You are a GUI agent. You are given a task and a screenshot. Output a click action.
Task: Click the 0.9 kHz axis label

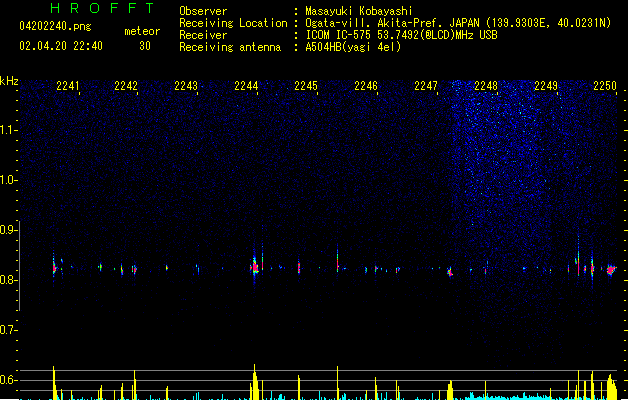click(8, 230)
